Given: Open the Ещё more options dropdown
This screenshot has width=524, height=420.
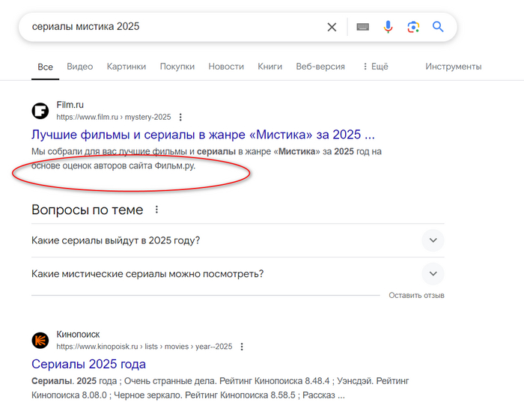Looking at the screenshot, I should pyautogui.click(x=375, y=67).
